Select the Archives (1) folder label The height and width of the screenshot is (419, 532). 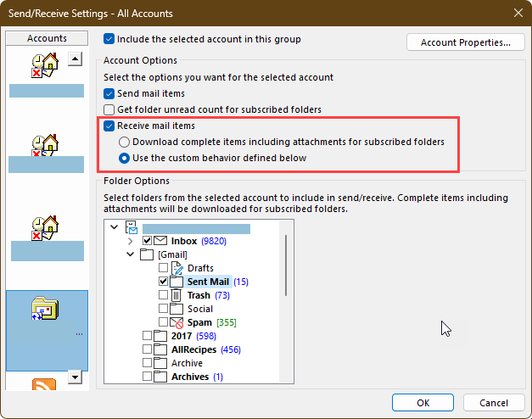[x=197, y=377]
